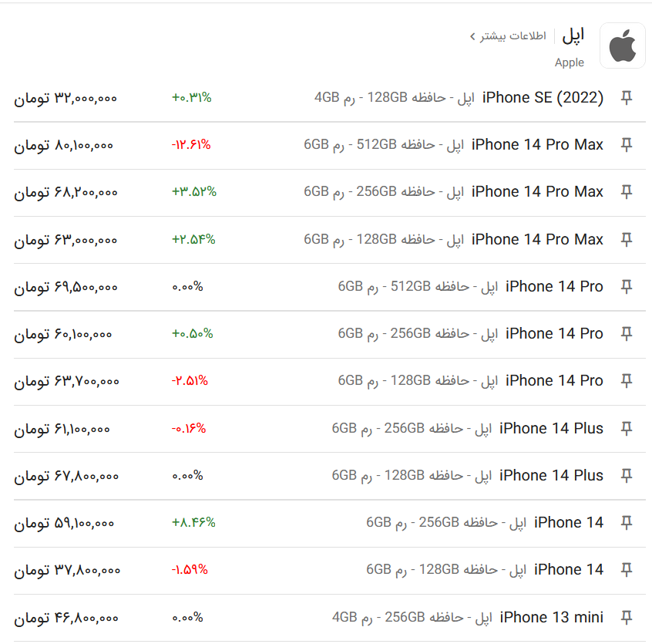Open the iPhone SE (2022) product name
The image size is (652, 644).
(543, 98)
